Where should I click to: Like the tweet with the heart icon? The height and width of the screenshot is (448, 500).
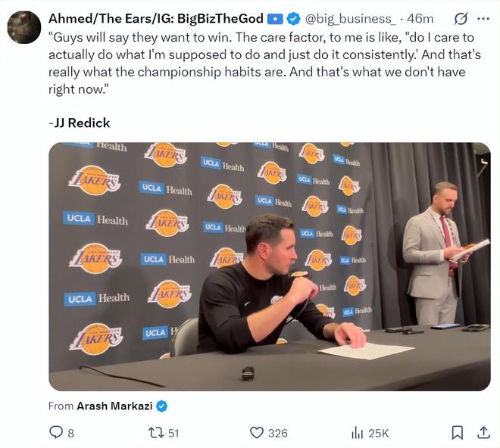coord(257,433)
